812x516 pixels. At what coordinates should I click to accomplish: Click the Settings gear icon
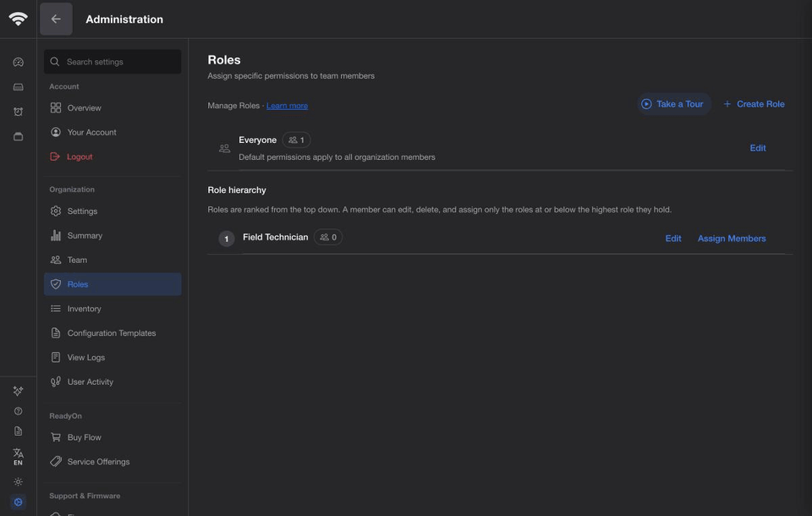tap(56, 211)
